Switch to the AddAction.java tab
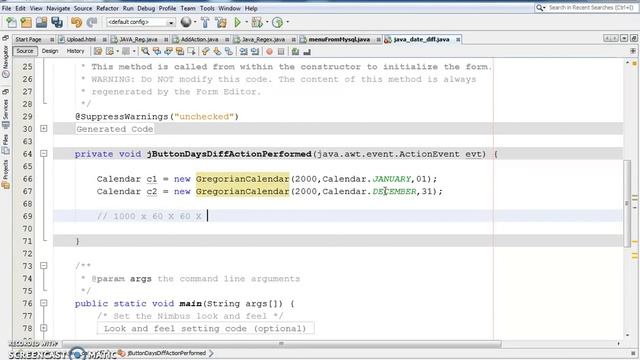Image resolution: width=640 pixels, height=360 pixels. (x=199, y=40)
